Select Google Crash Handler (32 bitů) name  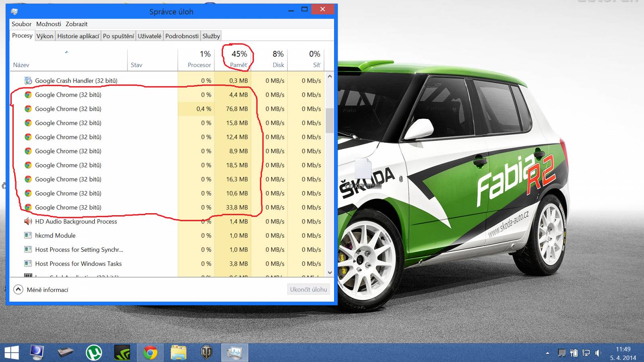(76, 80)
